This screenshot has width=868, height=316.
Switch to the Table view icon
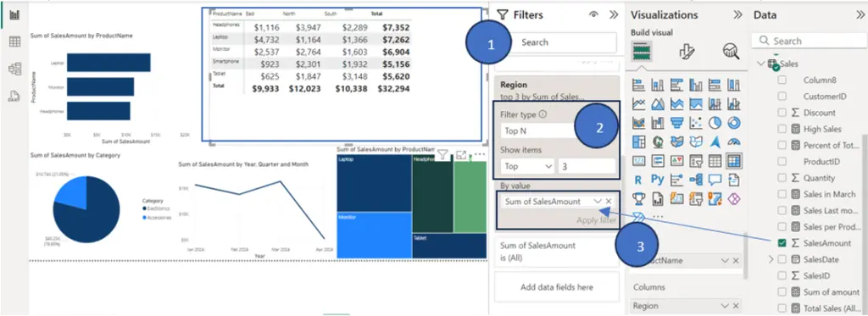coord(14,42)
